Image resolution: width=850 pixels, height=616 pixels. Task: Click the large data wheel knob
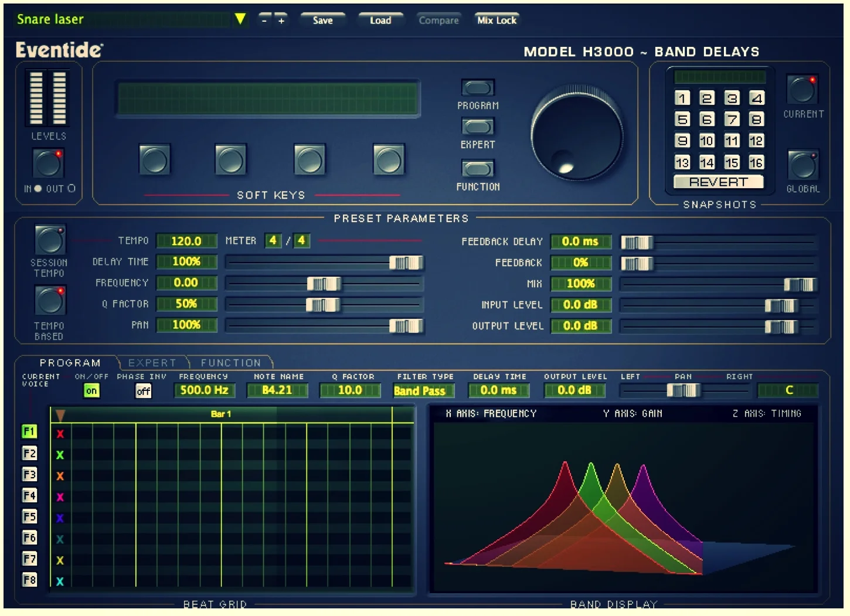577,134
